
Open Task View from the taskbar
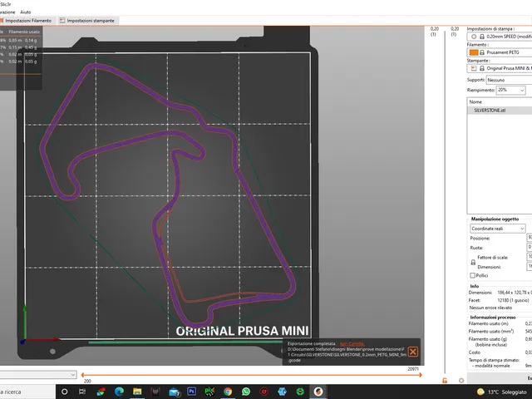(82, 392)
